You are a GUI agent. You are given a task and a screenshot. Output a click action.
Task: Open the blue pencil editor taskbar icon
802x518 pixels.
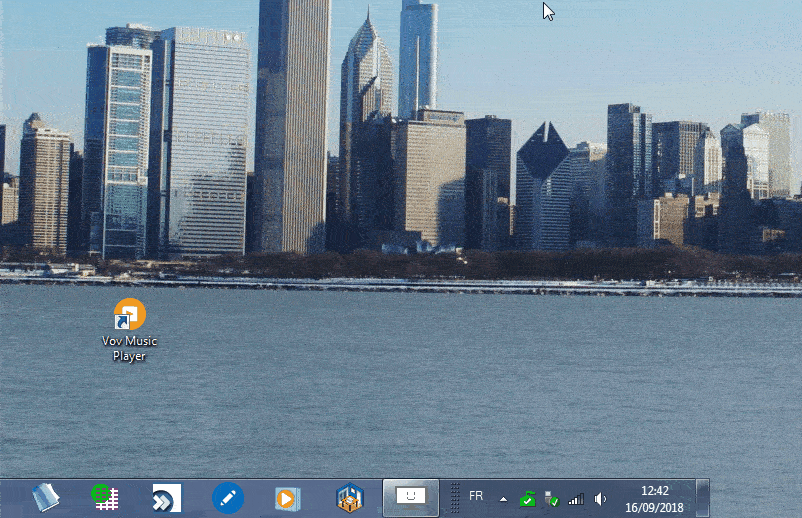[x=228, y=498]
